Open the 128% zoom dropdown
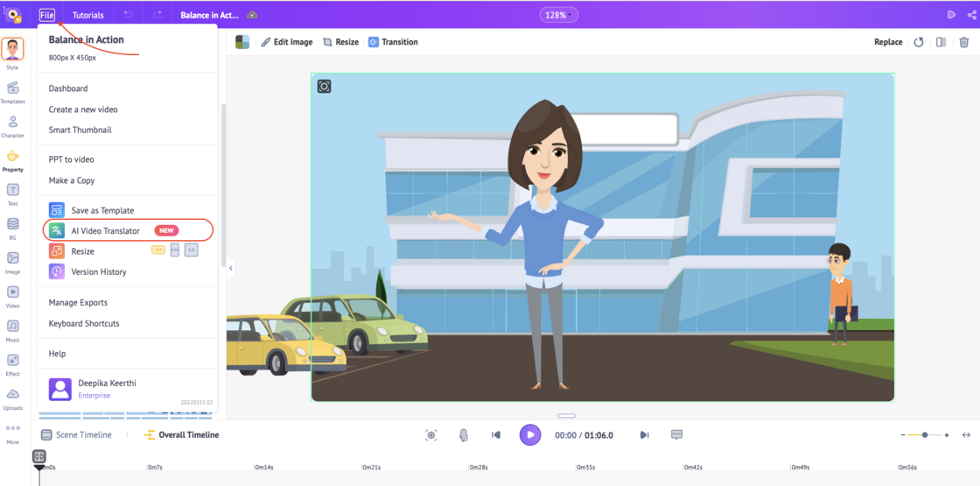The height and width of the screenshot is (486, 980). 558,15
